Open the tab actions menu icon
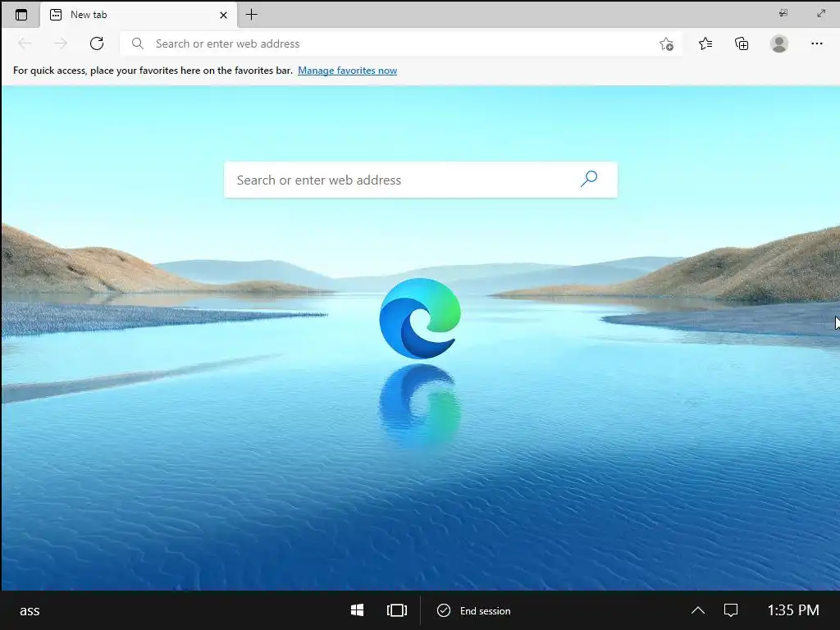Screen dimensions: 840x630 point(21,15)
